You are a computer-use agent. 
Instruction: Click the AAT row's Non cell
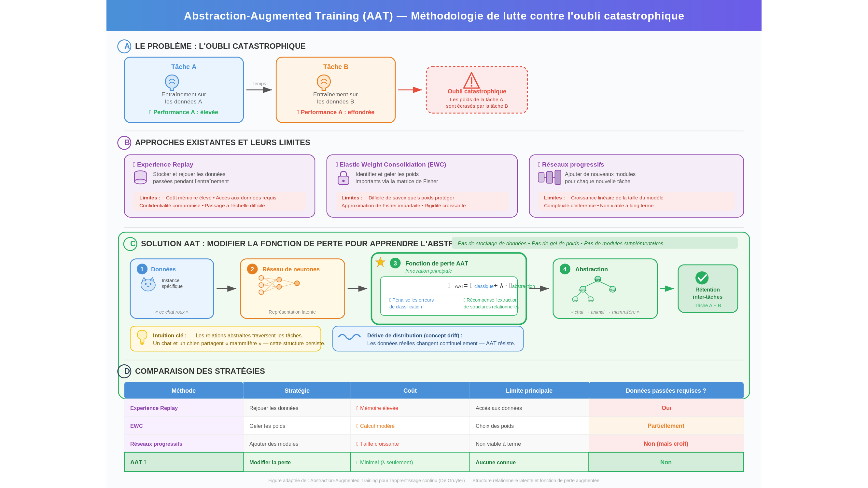click(665, 462)
